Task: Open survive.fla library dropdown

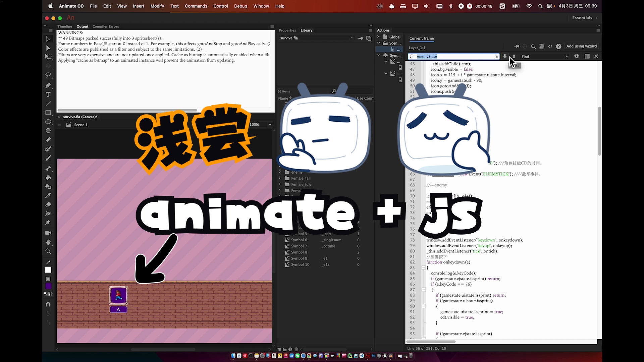Action: [x=317, y=38]
